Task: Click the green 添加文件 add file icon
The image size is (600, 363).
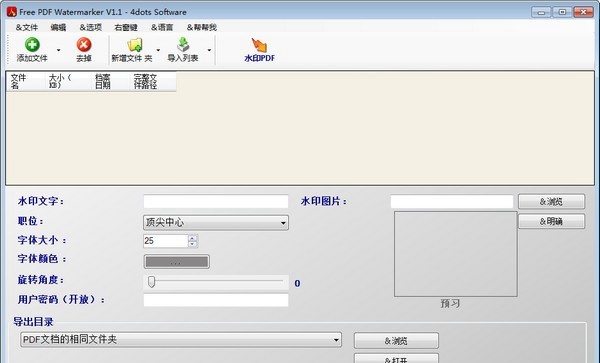Action: click(x=32, y=45)
